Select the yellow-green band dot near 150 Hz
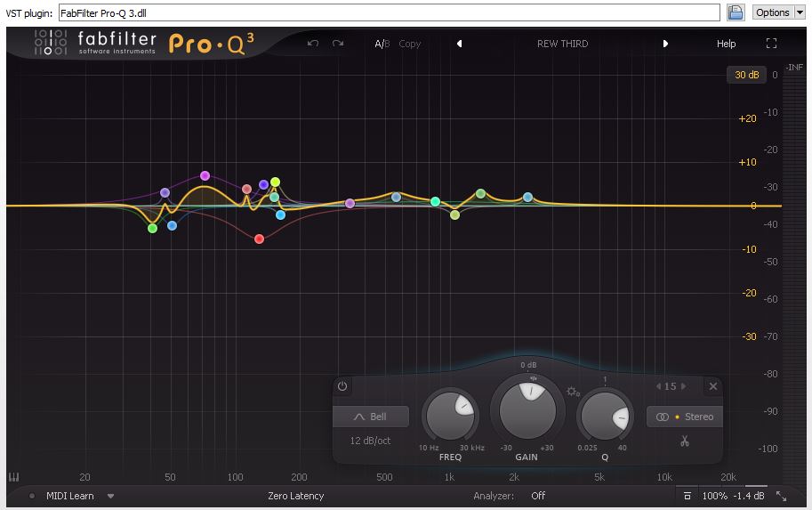The width and height of the screenshot is (812, 510). click(275, 182)
